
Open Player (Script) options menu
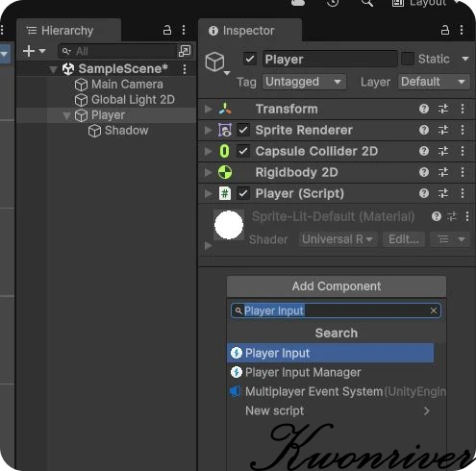[463, 193]
